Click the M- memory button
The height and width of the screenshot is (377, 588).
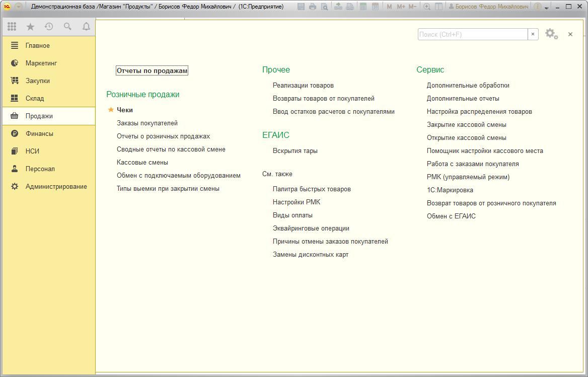tap(412, 7)
